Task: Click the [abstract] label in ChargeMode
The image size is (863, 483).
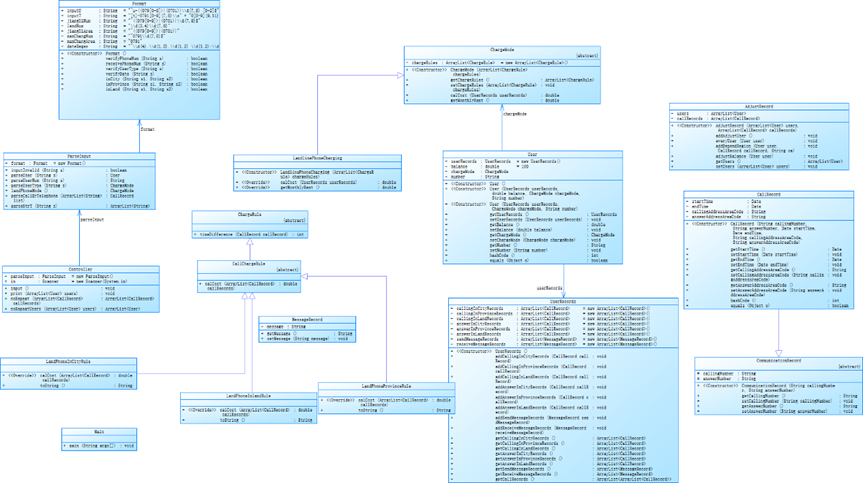Action: tap(587, 56)
